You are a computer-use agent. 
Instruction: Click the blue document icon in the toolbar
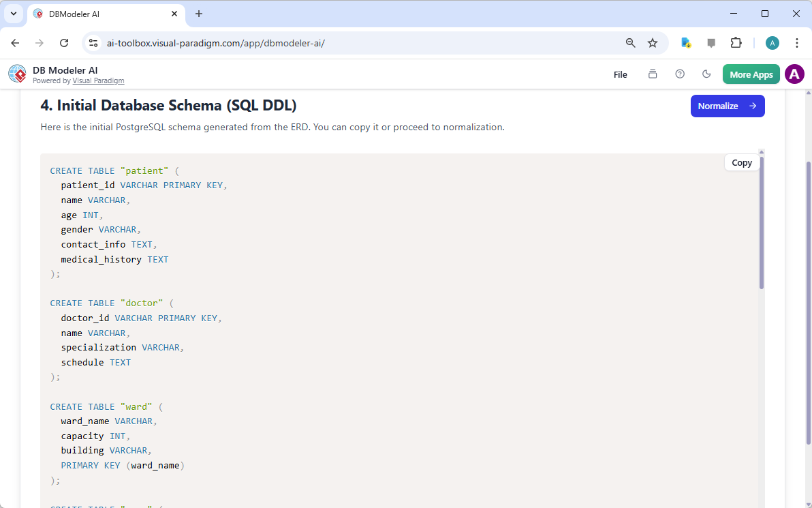click(x=685, y=42)
